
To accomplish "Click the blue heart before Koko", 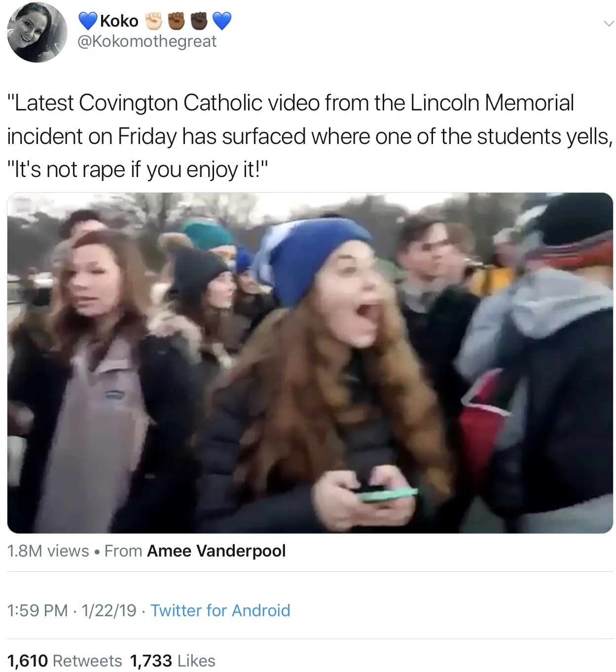I will pyautogui.click(x=88, y=21).
